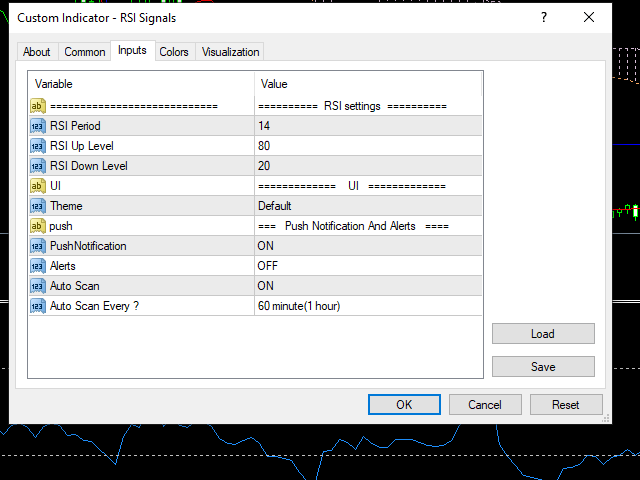Click the numeric icon beside RSI Period
This screenshot has height=480, width=640.
38,126
